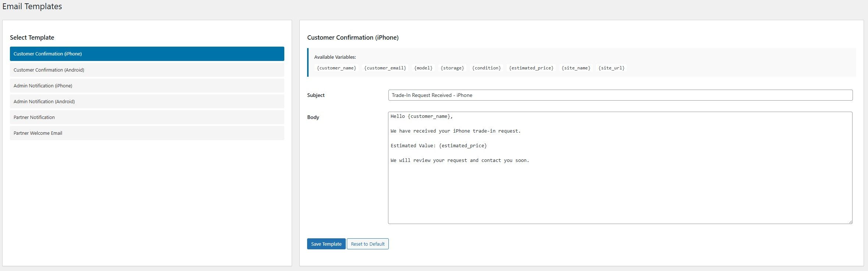This screenshot has height=271, width=868.
Task: Click into the Subject input field
Action: (620, 95)
